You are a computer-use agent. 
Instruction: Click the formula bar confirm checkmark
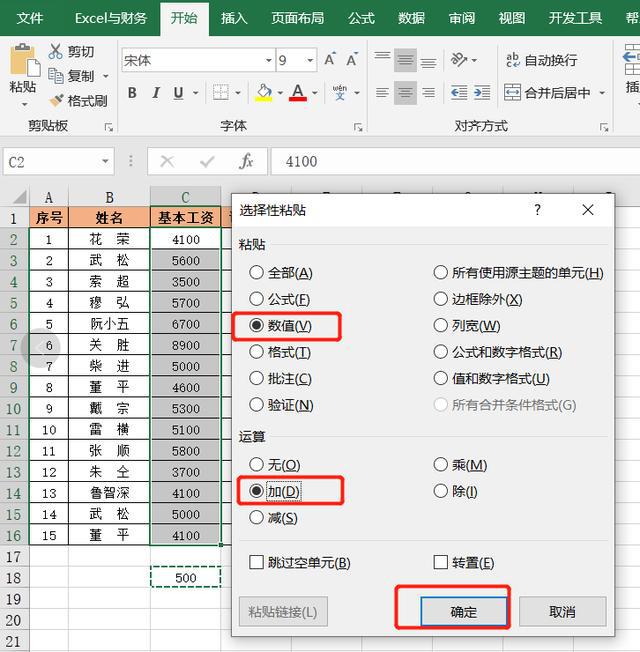pos(207,161)
